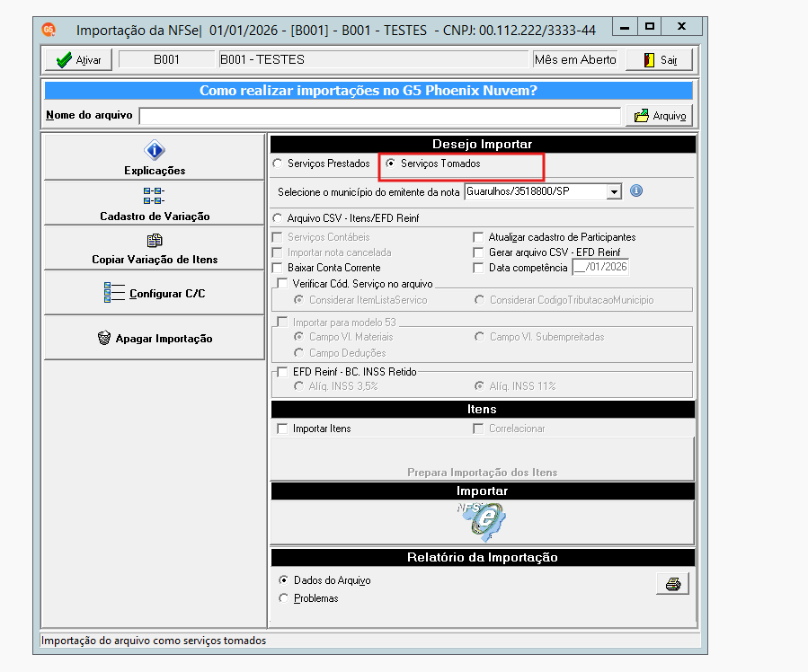Click the 'Selecione o município do emitente da nota' label

tap(368, 192)
